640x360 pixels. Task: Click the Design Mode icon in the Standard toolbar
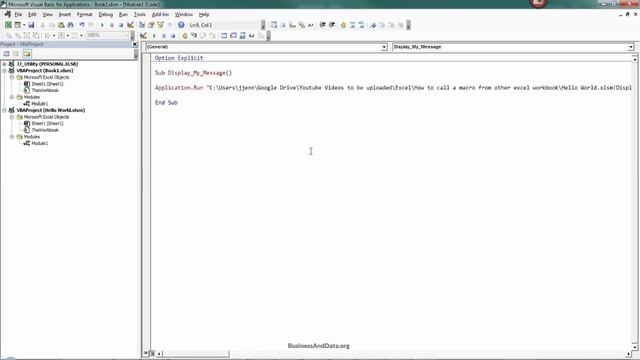click(130, 25)
